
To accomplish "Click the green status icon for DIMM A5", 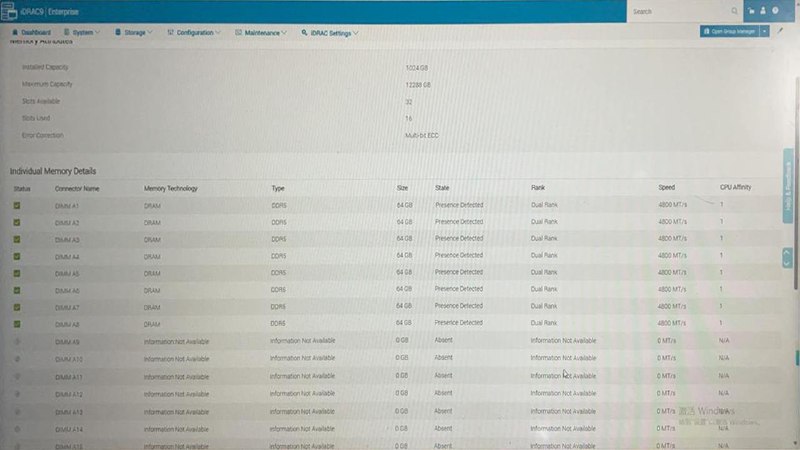I will (17, 273).
